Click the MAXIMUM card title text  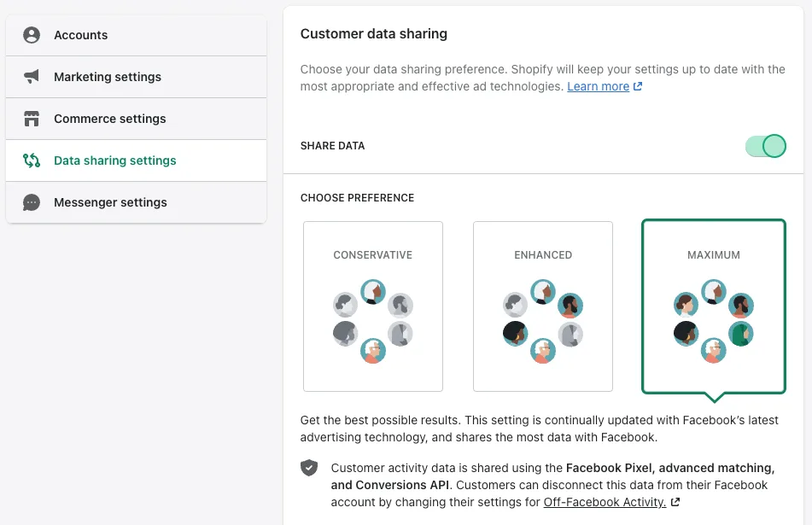[714, 254]
